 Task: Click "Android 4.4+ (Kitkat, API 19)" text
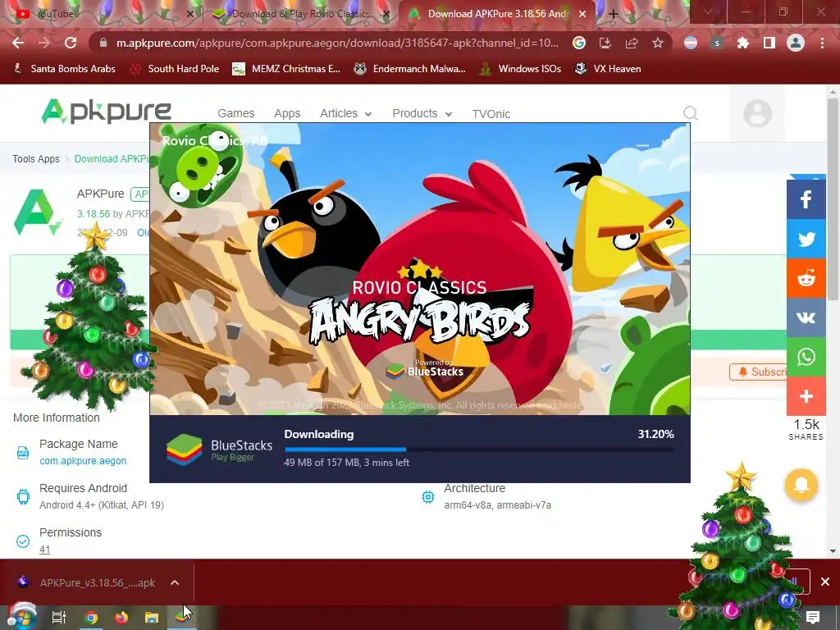(102, 505)
